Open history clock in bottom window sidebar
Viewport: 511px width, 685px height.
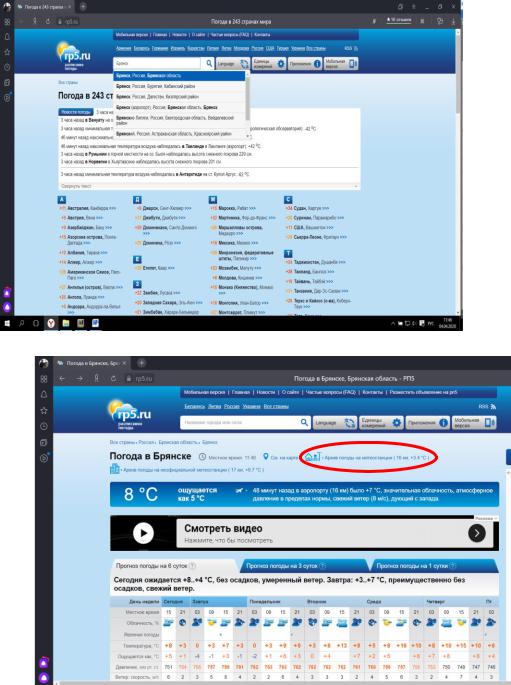(x=44, y=426)
